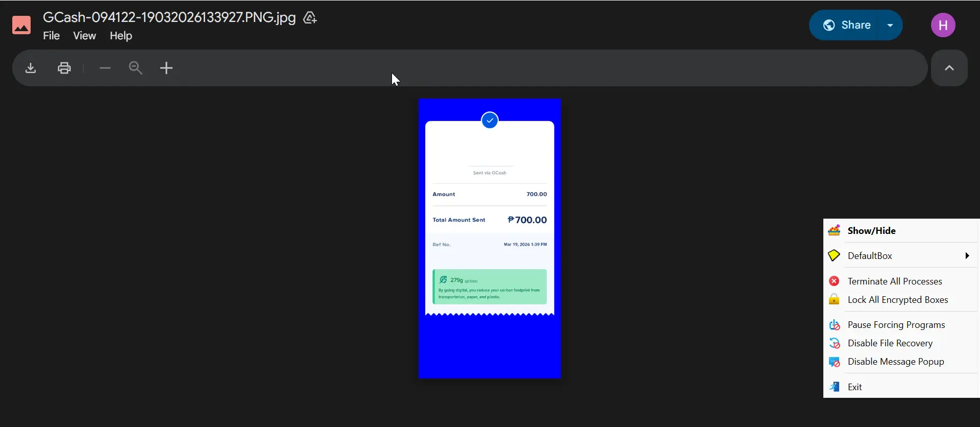Open the Help menu
The height and width of the screenshot is (427, 980).
[x=121, y=36]
